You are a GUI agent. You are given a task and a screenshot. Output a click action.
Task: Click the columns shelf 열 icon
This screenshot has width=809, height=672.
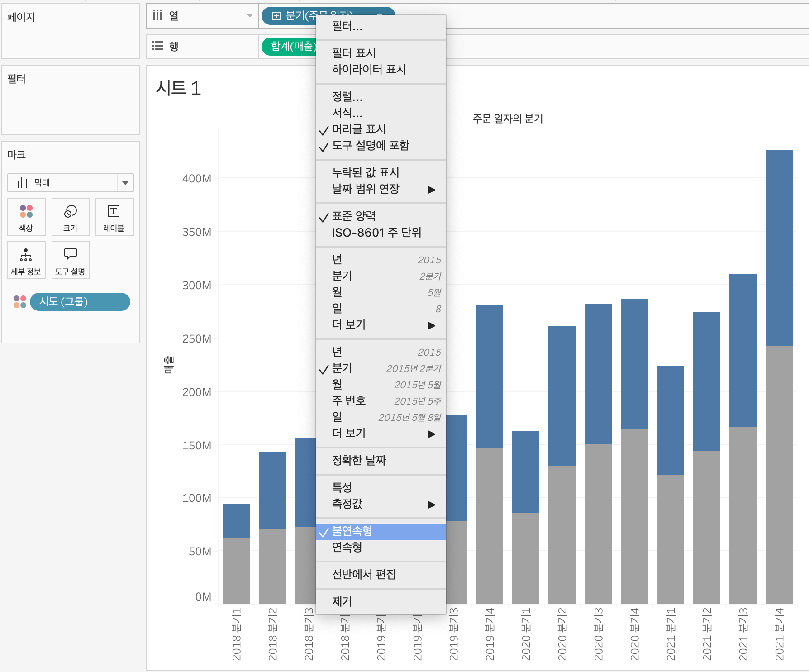(x=157, y=16)
